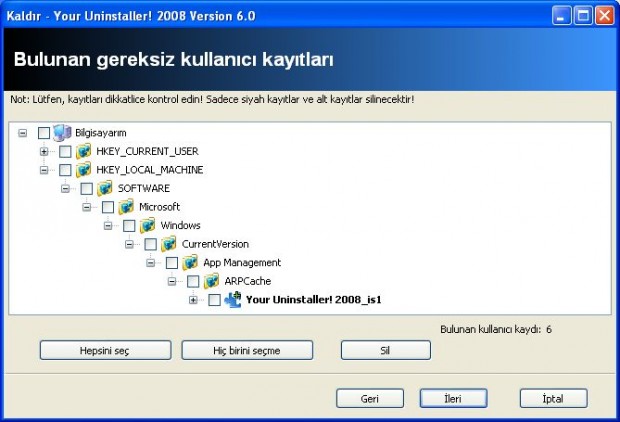
Task: Select the App Management tree item label
Action: [242, 263]
